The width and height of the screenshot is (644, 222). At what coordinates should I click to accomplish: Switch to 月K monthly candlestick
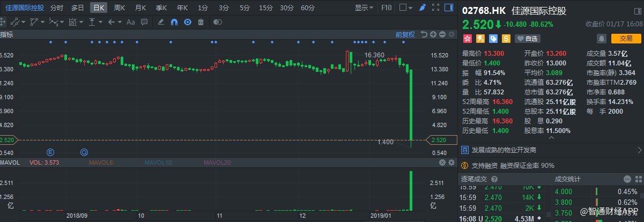click(140, 8)
